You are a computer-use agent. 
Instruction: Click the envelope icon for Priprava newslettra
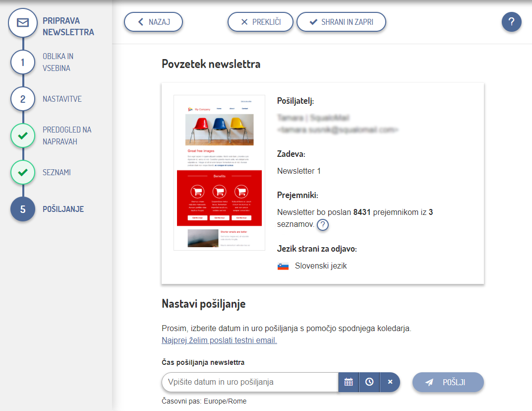23,23
